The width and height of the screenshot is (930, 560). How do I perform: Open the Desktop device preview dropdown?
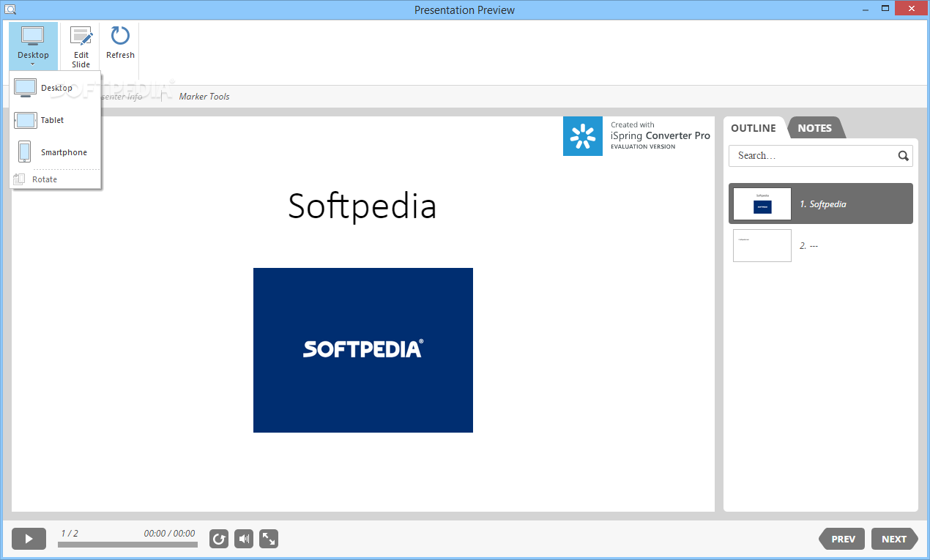point(33,46)
